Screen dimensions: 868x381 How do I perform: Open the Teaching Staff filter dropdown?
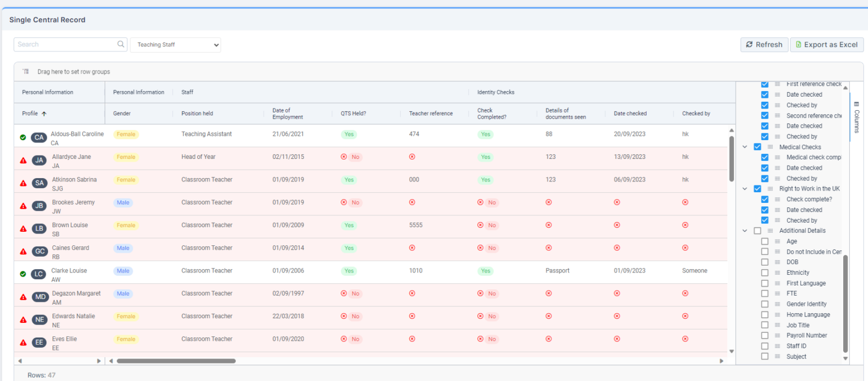(x=175, y=45)
